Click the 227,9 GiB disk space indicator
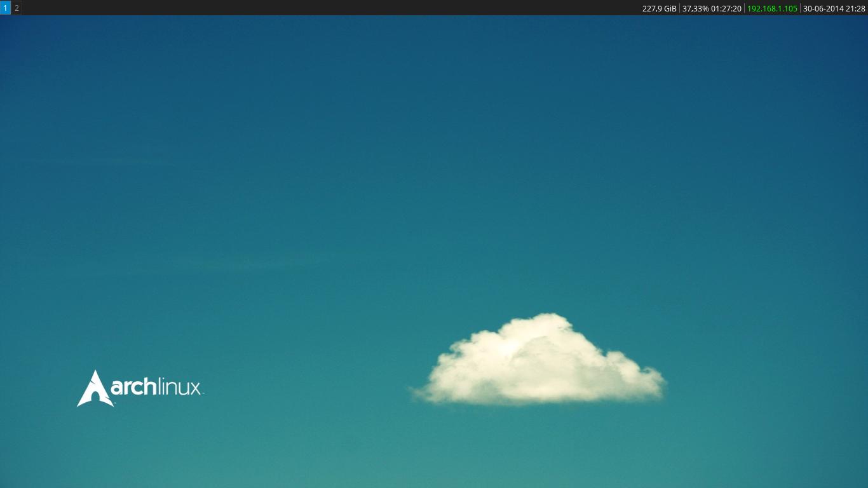Image resolution: width=868 pixels, height=488 pixels. (x=660, y=8)
